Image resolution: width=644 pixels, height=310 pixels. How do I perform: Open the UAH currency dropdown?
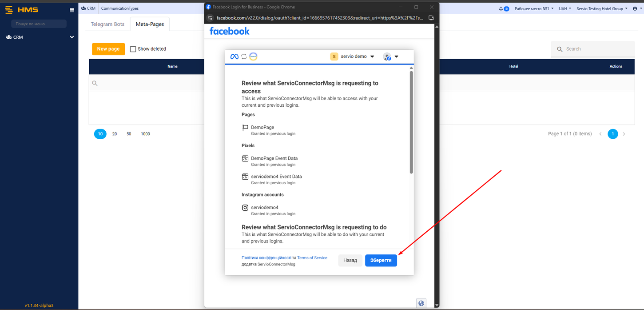click(x=566, y=8)
